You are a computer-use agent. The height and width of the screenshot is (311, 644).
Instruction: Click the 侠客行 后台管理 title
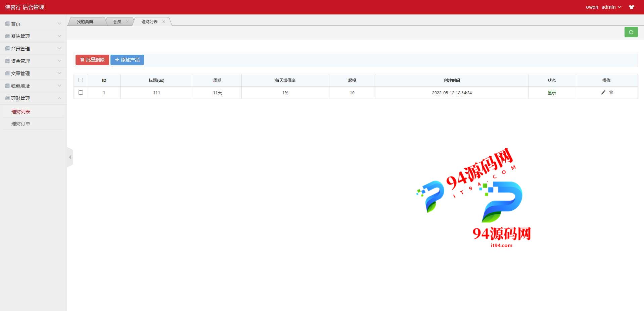pyautogui.click(x=25, y=7)
